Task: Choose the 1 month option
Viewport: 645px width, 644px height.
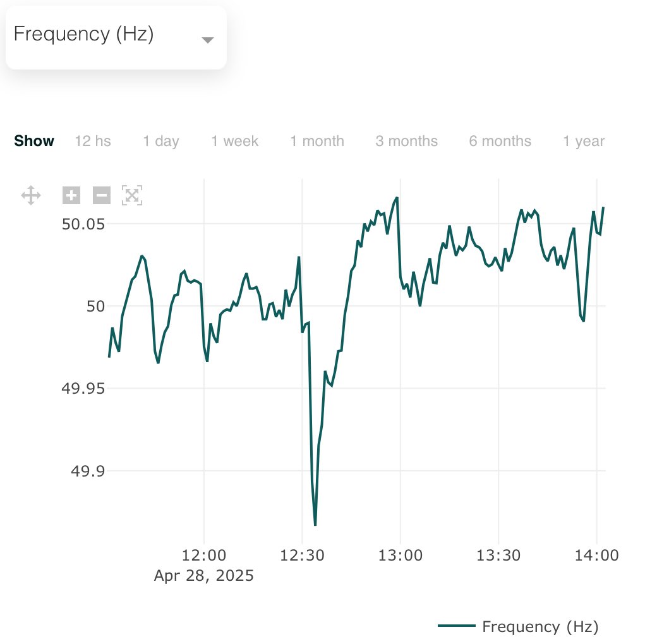Action: tap(316, 141)
